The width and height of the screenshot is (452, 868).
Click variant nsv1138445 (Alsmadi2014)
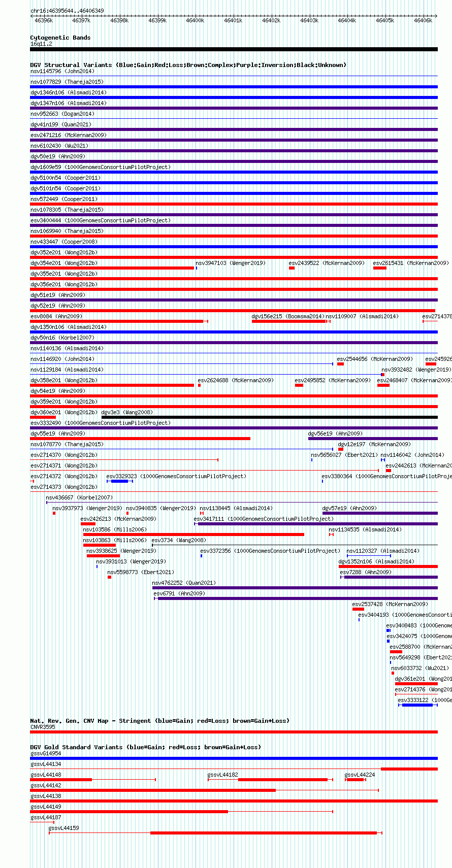point(236,508)
